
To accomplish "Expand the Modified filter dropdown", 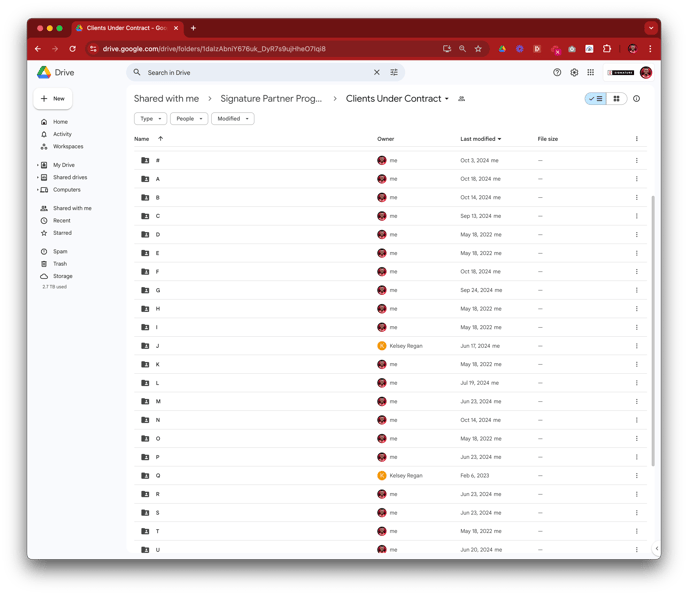I will (232, 119).
